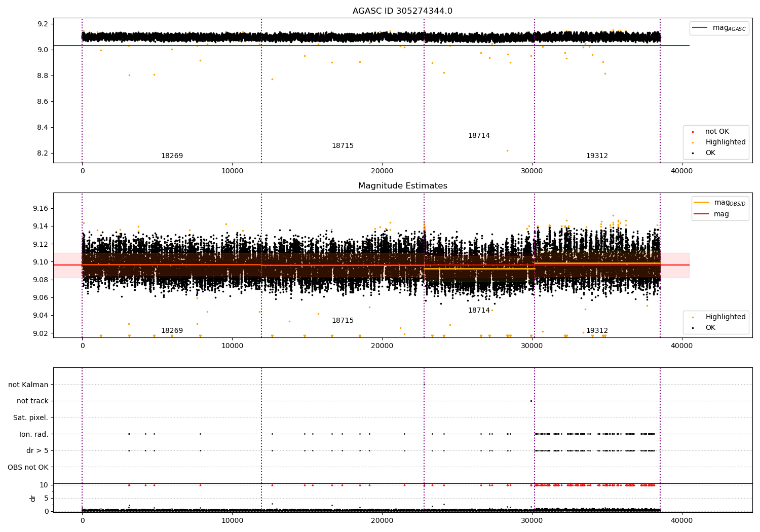
Task: Click x-axis tick 20000 under bottom plot
Action: click(382, 520)
